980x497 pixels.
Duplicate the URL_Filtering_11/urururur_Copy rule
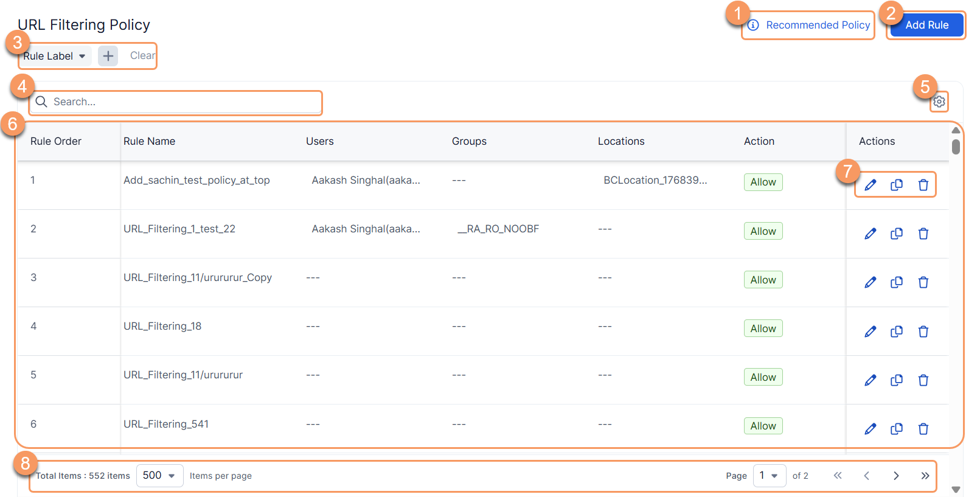pyautogui.click(x=897, y=282)
